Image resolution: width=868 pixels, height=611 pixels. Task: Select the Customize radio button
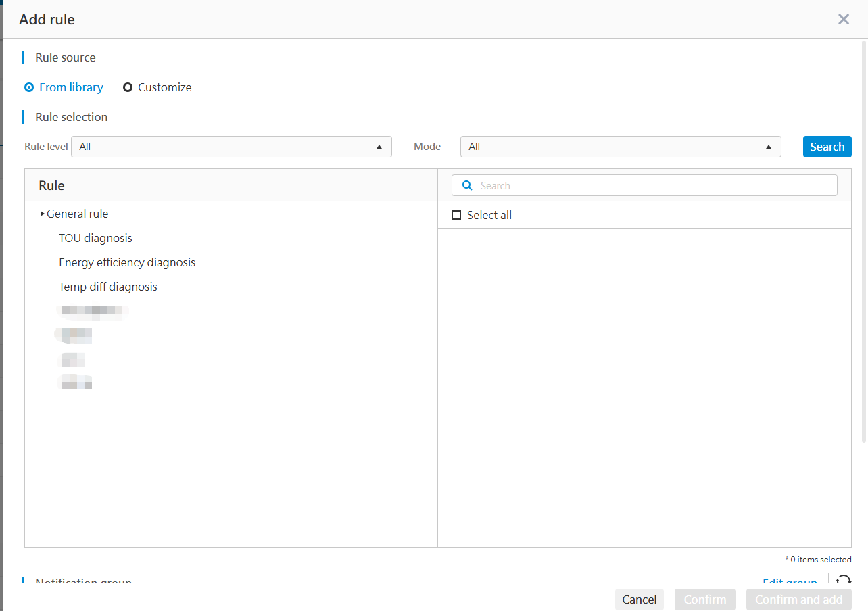pyautogui.click(x=128, y=87)
